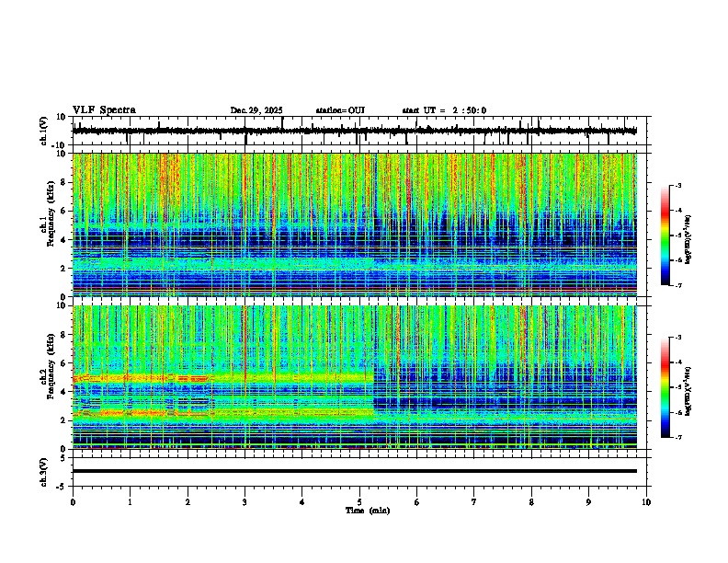Click the -5 tick on ch.3(V) axis

click(x=62, y=487)
